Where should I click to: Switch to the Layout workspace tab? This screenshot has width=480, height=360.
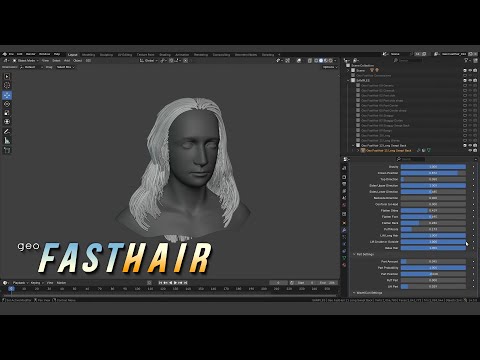(73, 54)
